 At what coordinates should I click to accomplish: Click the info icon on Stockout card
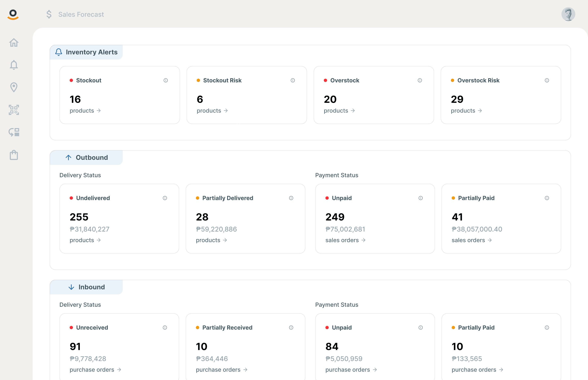pyautogui.click(x=166, y=80)
